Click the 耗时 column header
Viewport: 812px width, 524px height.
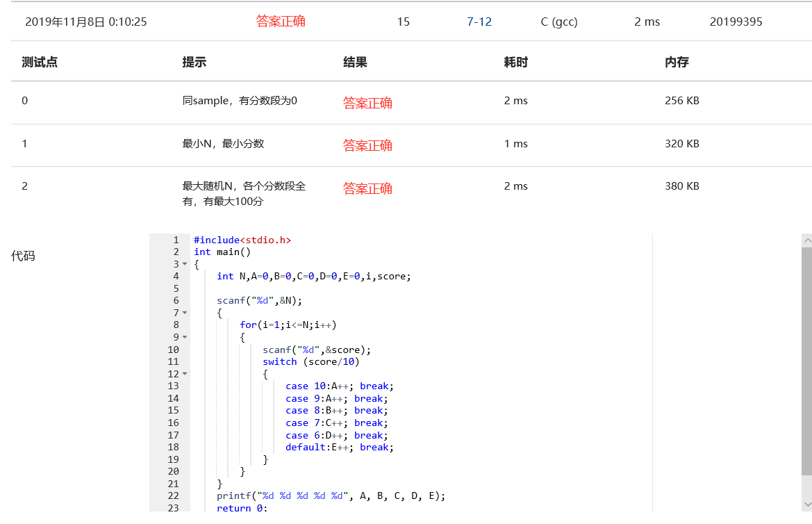516,62
